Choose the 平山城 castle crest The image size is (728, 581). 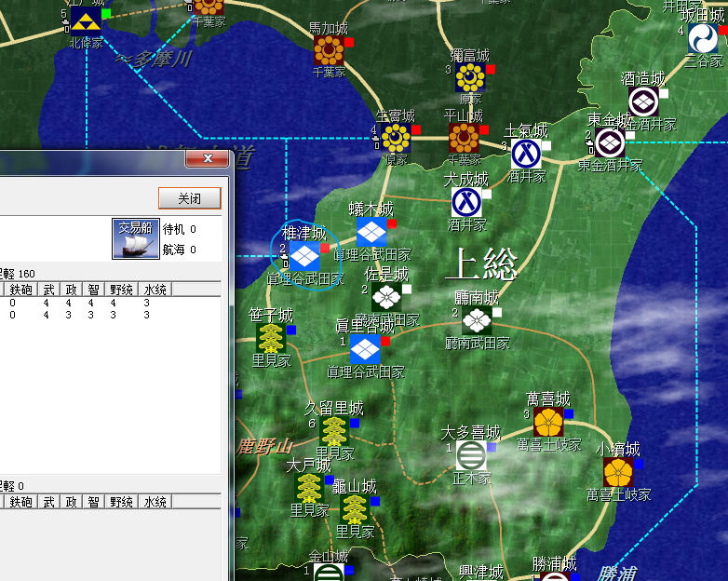(x=464, y=138)
